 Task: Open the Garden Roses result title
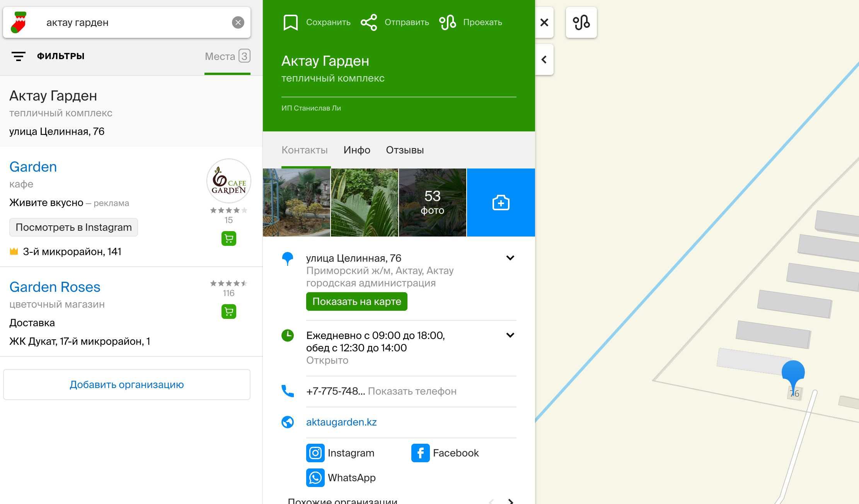55,287
